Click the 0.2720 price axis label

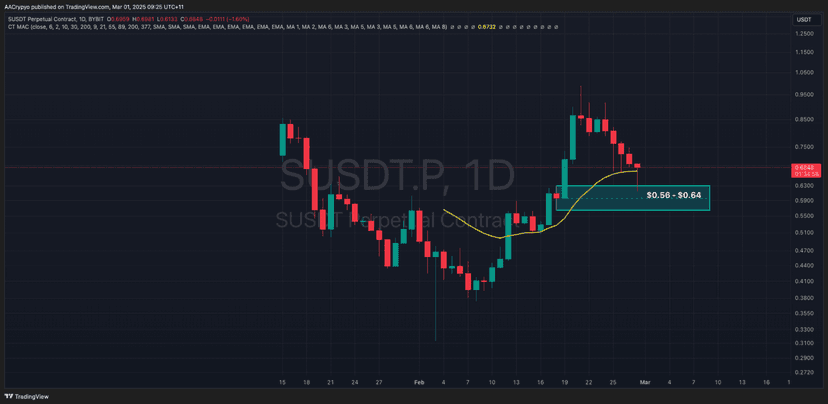coord(804,372)
